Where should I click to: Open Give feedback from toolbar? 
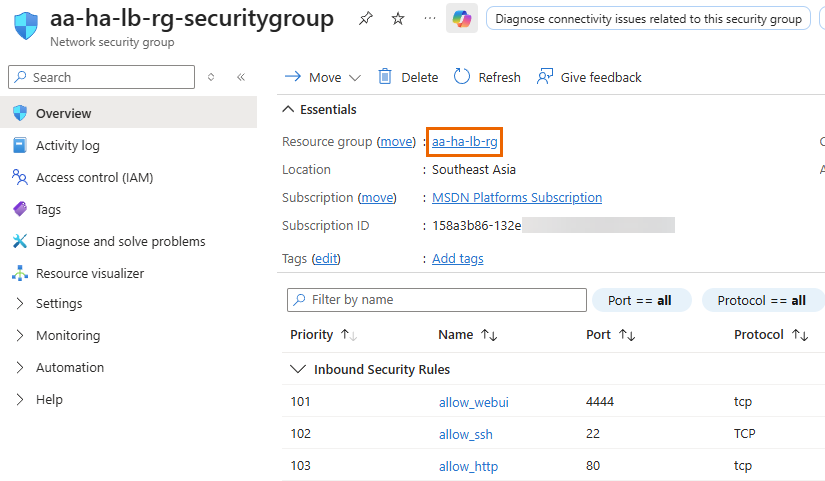coord(589,77)
